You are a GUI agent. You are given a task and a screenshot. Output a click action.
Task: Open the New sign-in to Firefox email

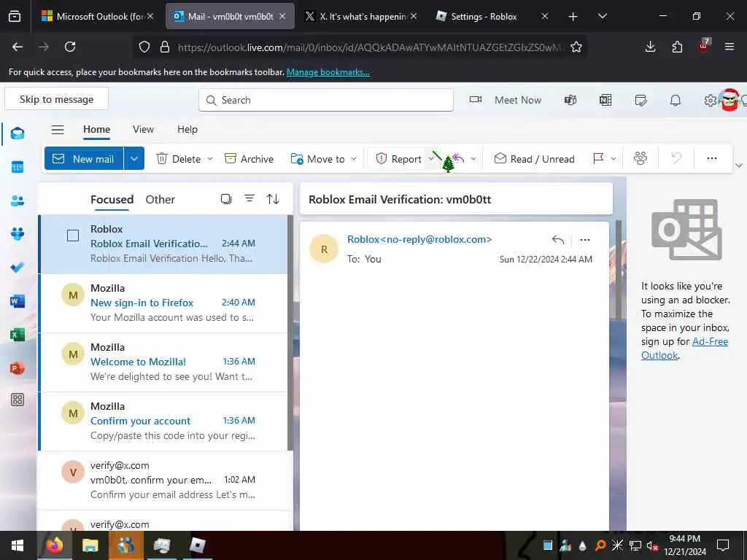[x=163, y=303]
